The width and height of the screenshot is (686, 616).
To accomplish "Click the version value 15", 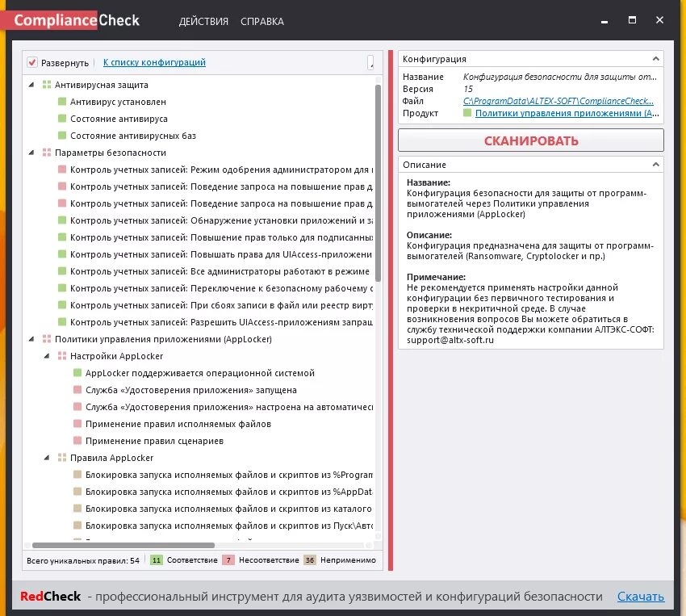I will 468,89.
